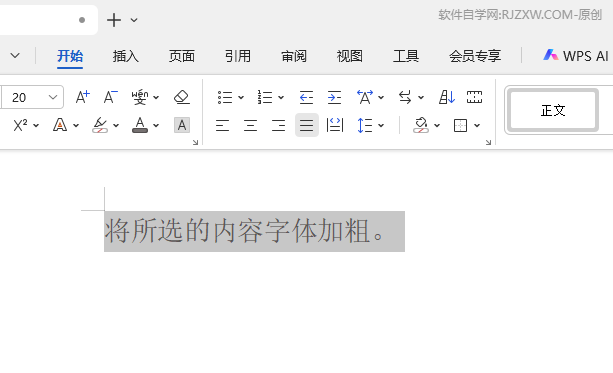Open the font size 20 dropdown
Image resolution: width=613 pixels, height=373 pixels.
pyautogui.click(x=53, y=97)
